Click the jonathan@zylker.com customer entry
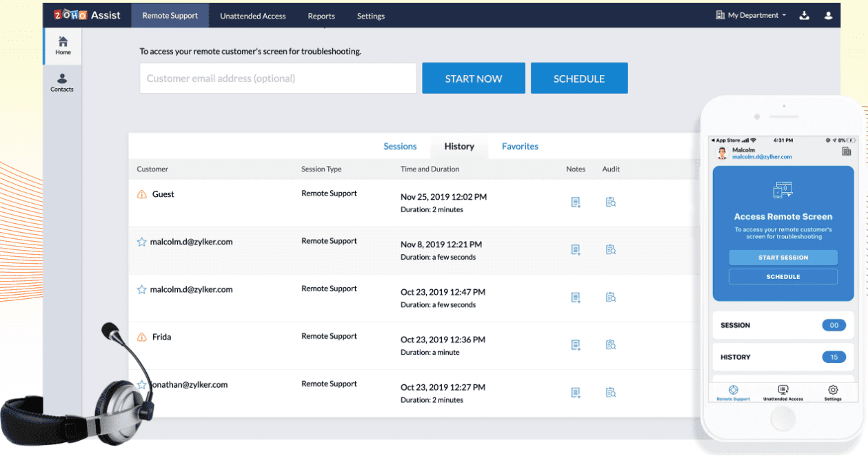Screen dimensions: 868x458 189,384
